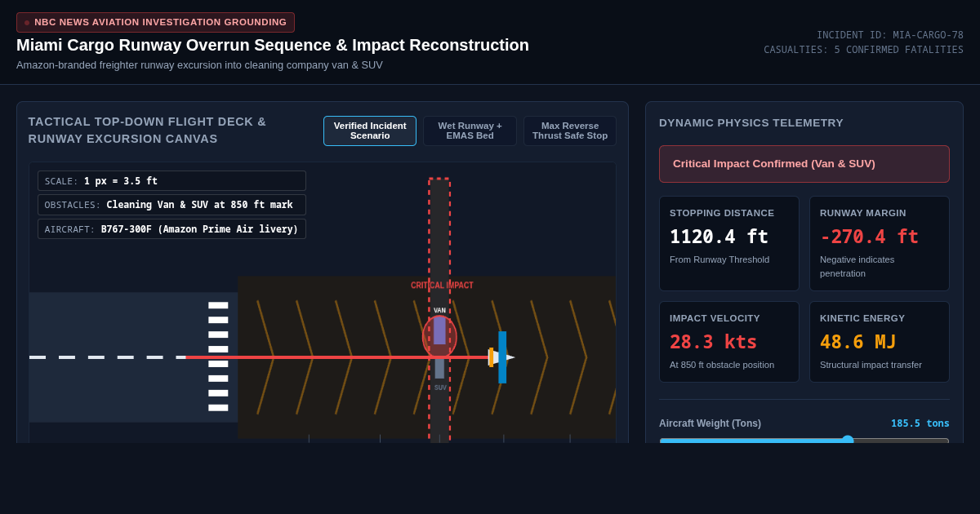This screenshot has width=980, height=514.
Task: Click the Dynamic Physics Telemetry heading
Action: pos(751,122)
